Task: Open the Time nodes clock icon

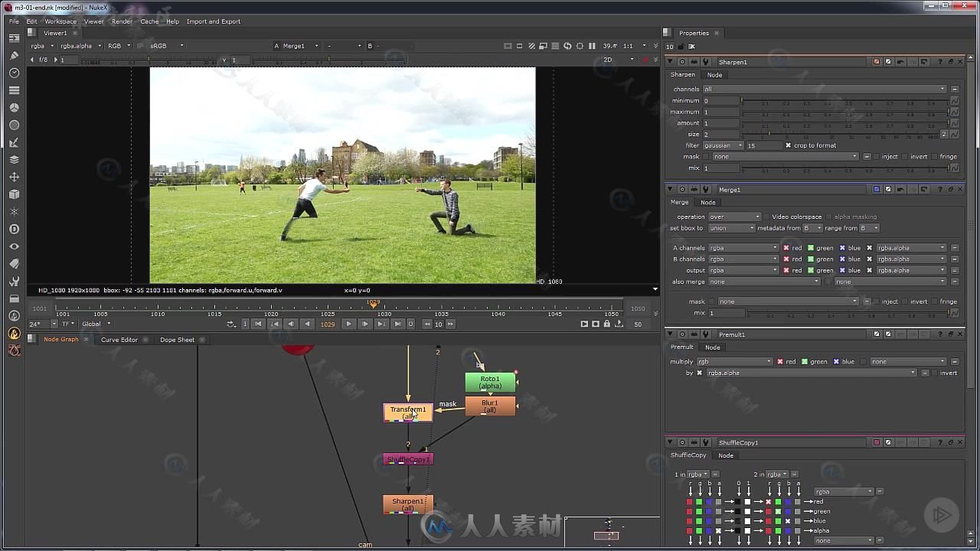Action: pyautogui.click(x=14, y=73)
